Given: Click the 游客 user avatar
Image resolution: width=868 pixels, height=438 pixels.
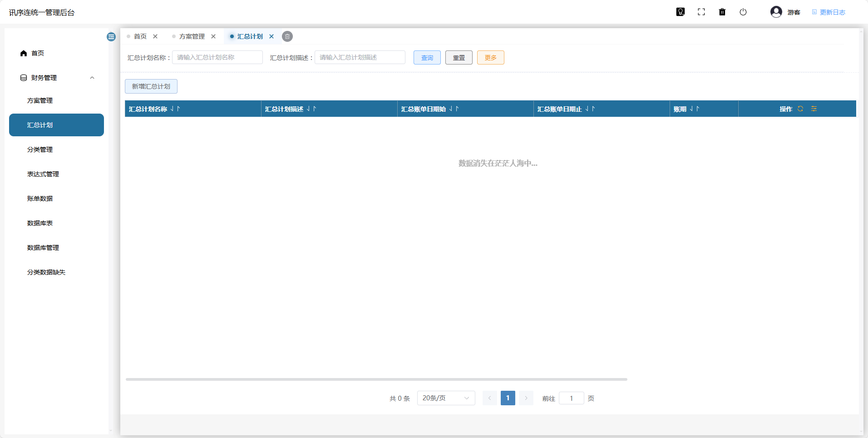Looking at the screenshot, I should [x=776, y=12].
